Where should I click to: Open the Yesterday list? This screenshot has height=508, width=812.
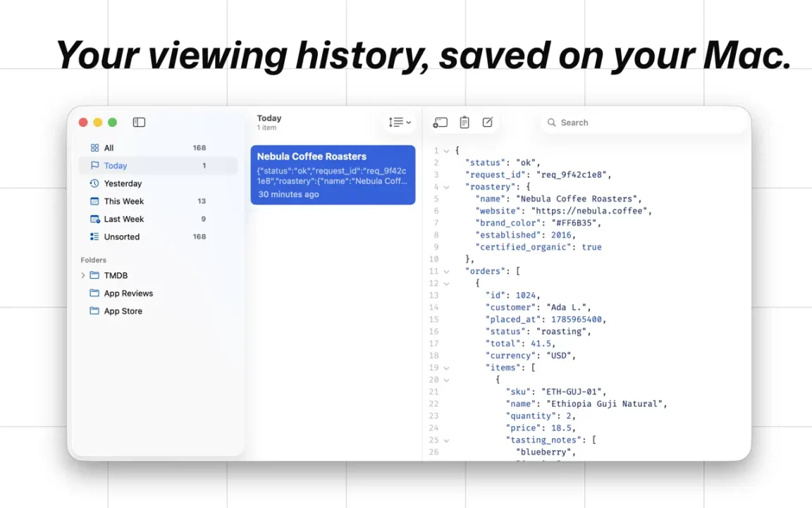[158, 183]
